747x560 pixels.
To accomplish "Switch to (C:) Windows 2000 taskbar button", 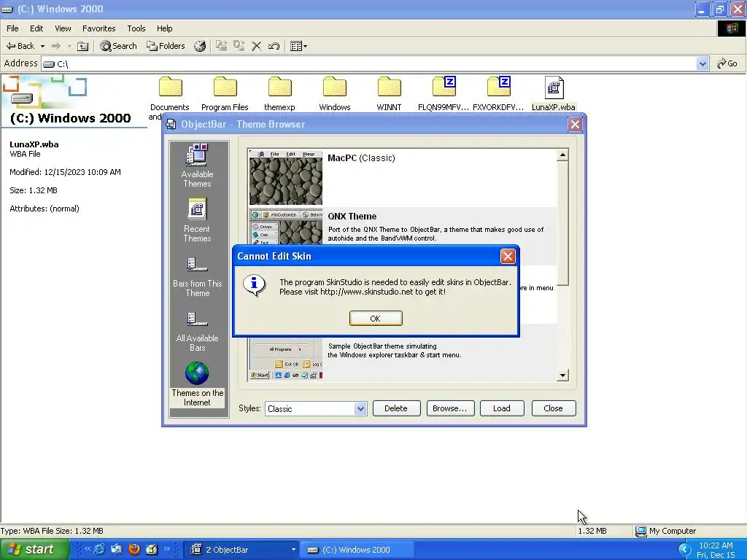I will pos(356,550).
